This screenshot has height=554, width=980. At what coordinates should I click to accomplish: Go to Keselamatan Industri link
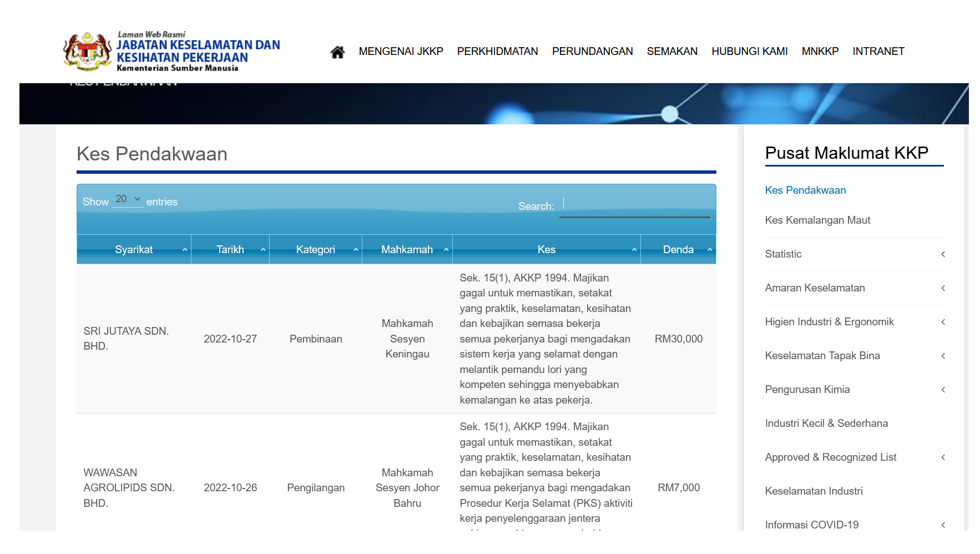[814, 491]
